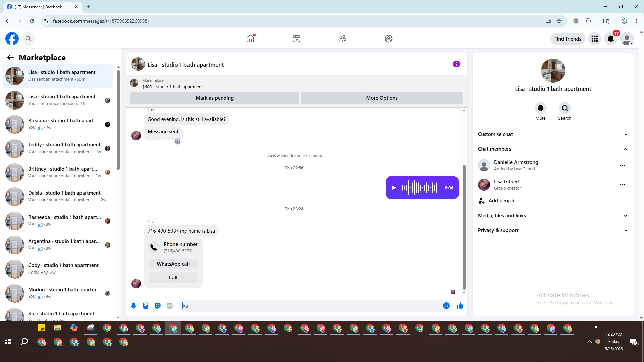Play the 0:06 voice message
Viewport: 644px width, 362px height.
pos(394,188)
